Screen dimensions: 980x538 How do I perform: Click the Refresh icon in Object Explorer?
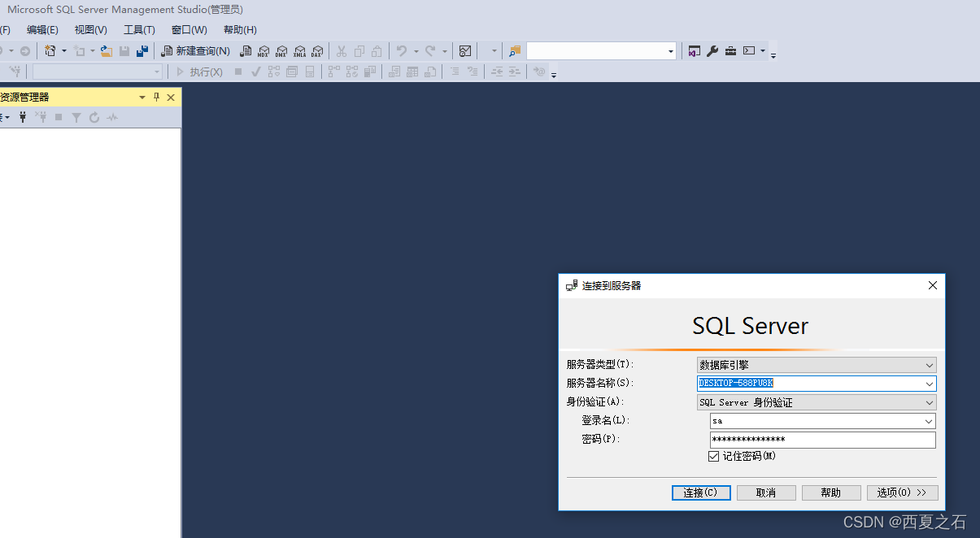(x=94, y=117)
